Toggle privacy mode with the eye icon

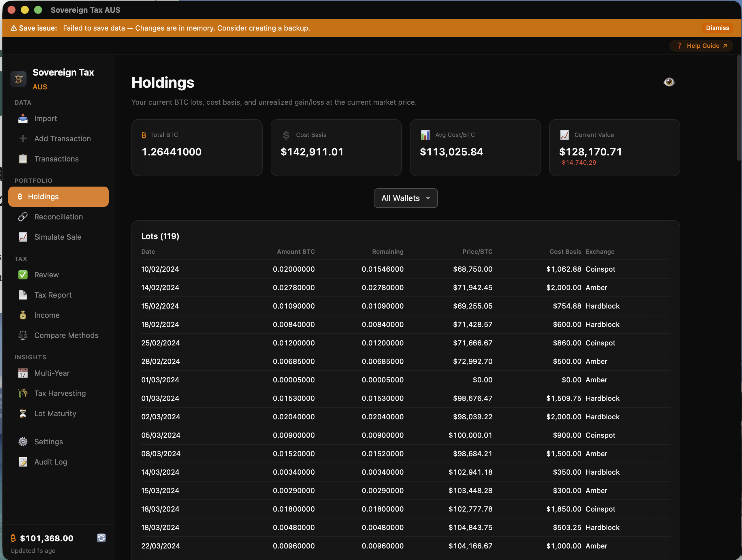(x=669, y=82)
